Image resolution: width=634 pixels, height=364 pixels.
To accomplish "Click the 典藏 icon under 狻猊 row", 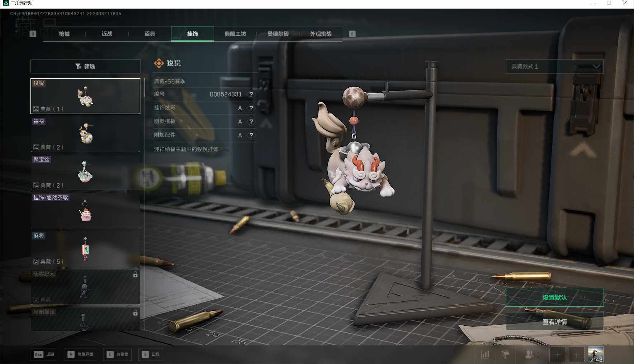I will [36, 109].
